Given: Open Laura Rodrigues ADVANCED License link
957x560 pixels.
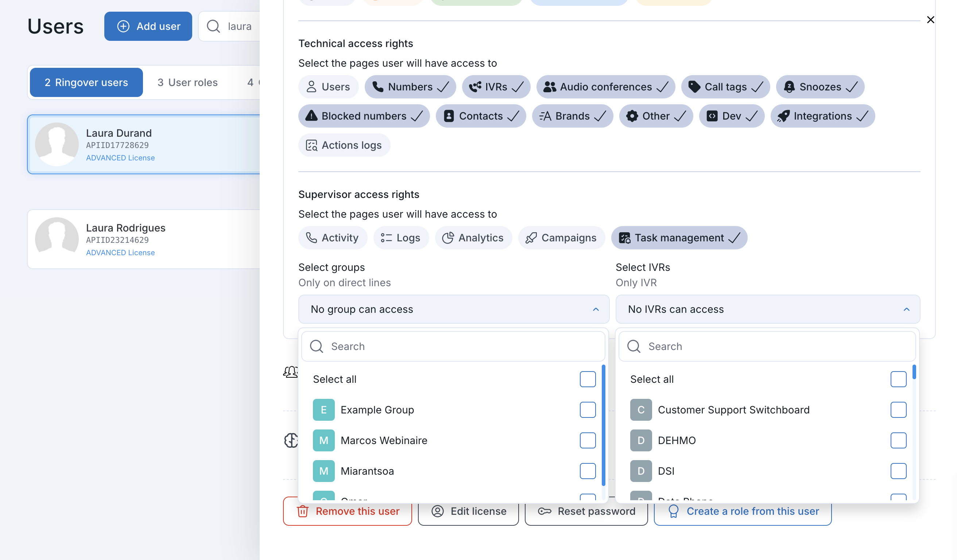Looking at the screenshot, I should pos(120,253).
